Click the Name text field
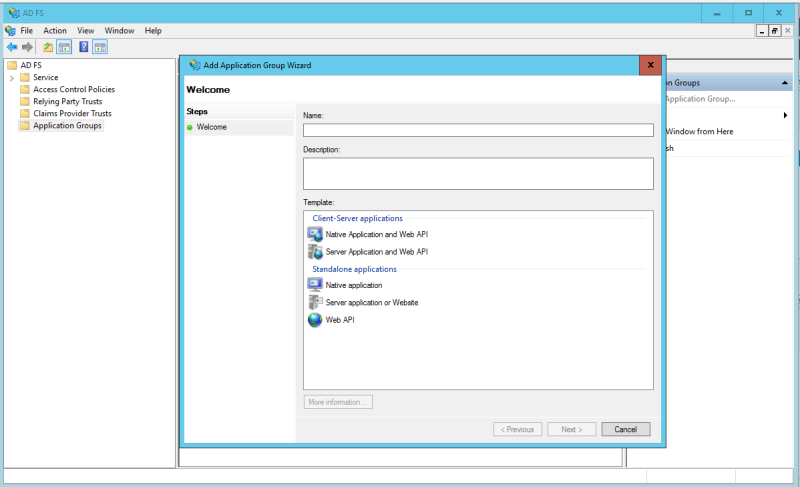The image size is (800, 487). [x=478, y=130]
